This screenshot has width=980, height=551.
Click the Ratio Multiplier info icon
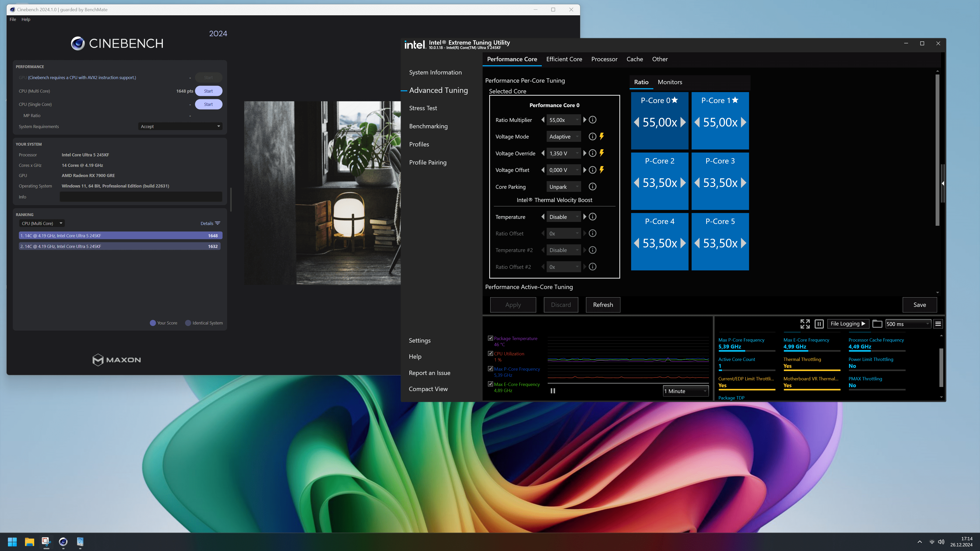[592, 120]
